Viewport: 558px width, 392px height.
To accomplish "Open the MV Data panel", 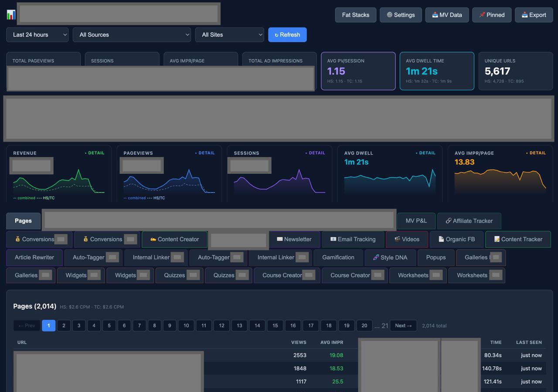I will (447, 15).
